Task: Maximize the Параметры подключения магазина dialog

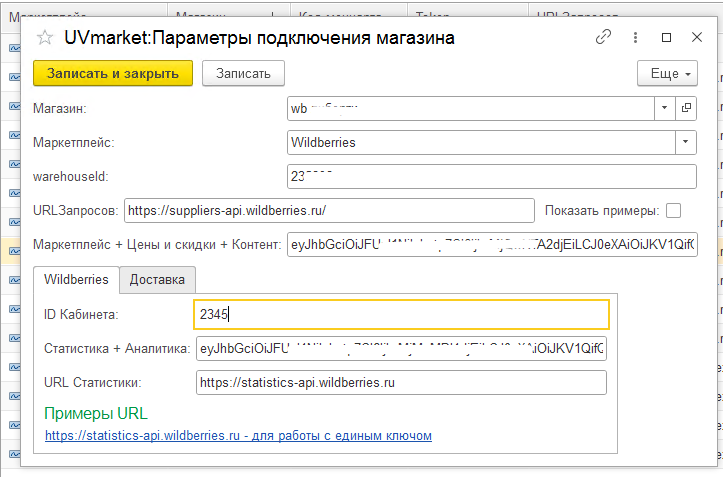Action: 666,37
